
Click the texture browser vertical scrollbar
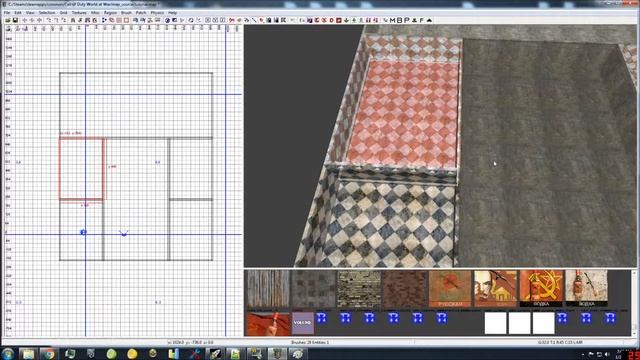[x=634, y=302]
